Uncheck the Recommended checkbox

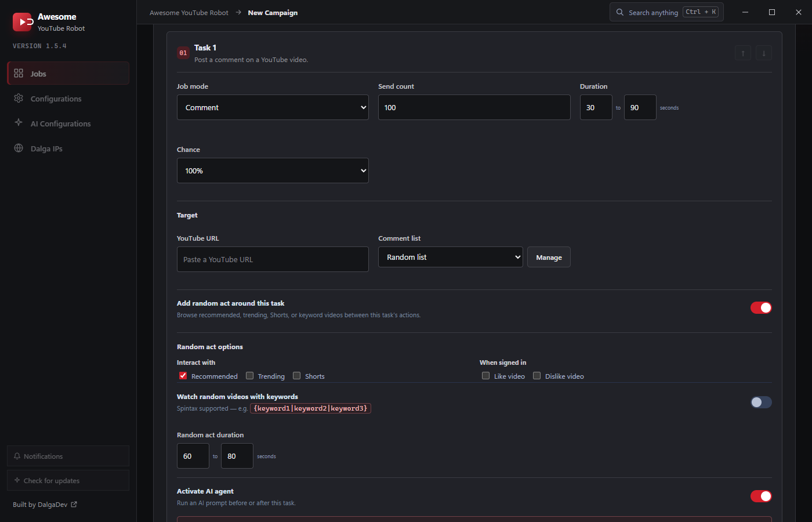[183, 376]
